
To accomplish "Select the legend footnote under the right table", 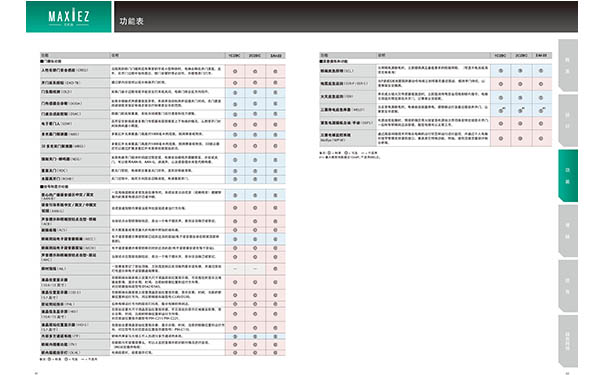I will (x=350, y=155).
